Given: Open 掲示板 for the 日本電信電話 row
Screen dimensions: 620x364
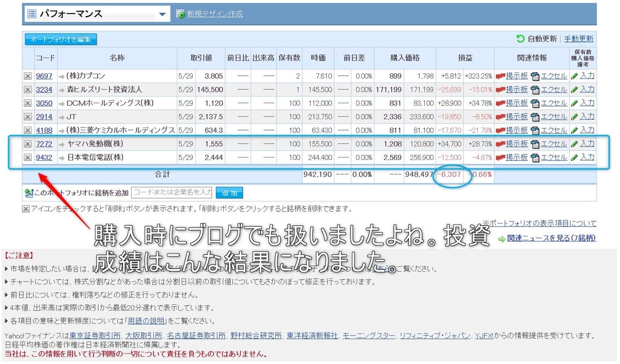Looking at the screenshot, I should [x=517, y=157].
